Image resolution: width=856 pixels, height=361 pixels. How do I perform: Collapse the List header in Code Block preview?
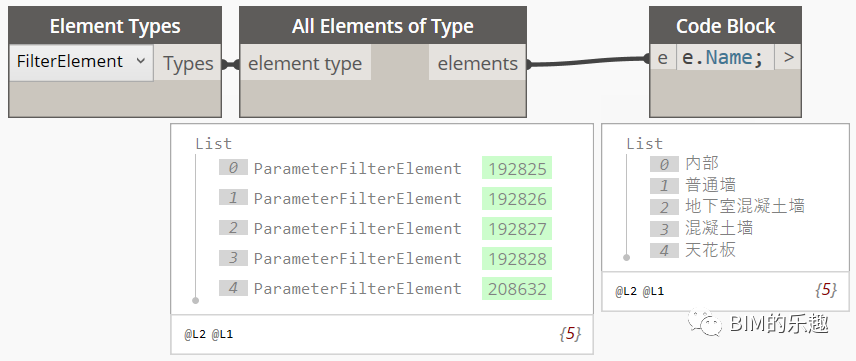coord(644,144)
